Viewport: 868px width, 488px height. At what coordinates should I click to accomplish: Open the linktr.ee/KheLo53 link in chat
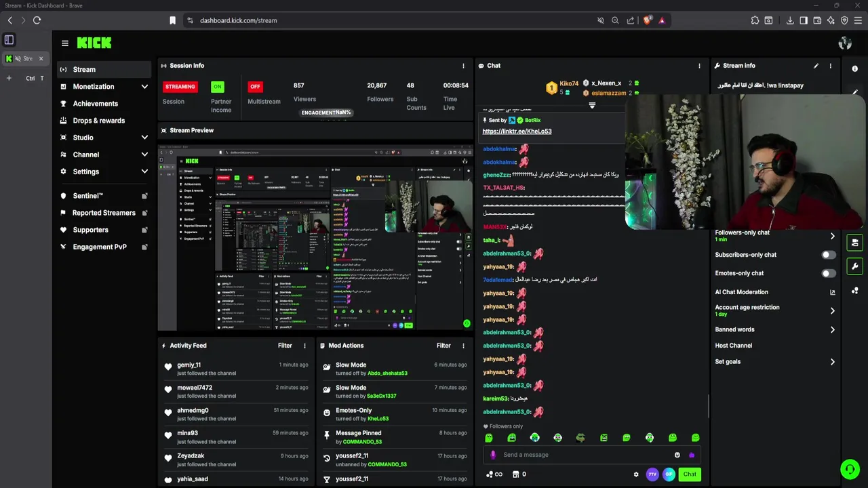tap(517, 131)
